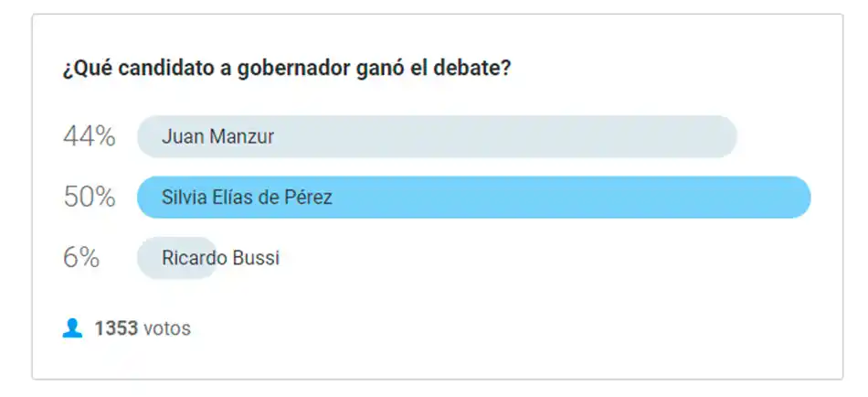Click the name text "Juan Manzur"
Screen dimensions: 868x397
(217, 137)
